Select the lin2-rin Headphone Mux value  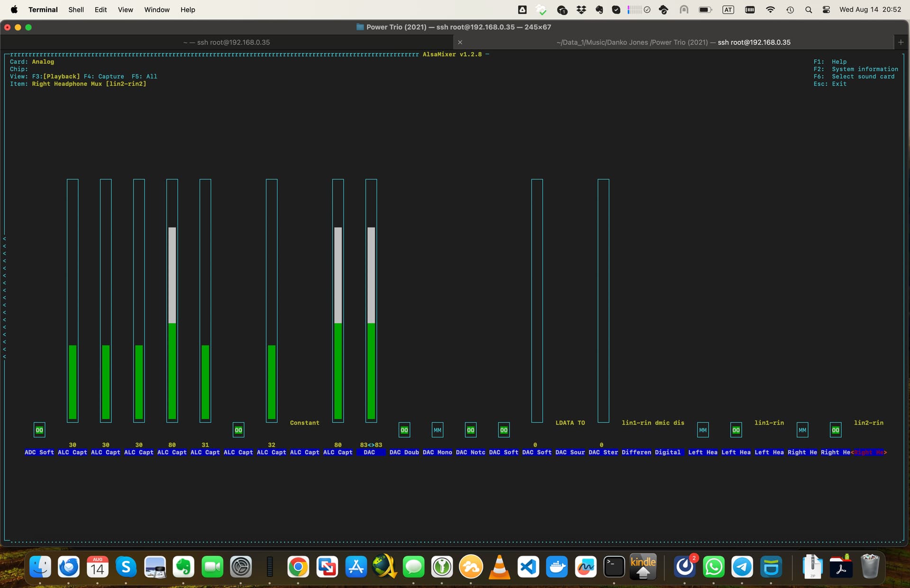click(x=869, y=423)
